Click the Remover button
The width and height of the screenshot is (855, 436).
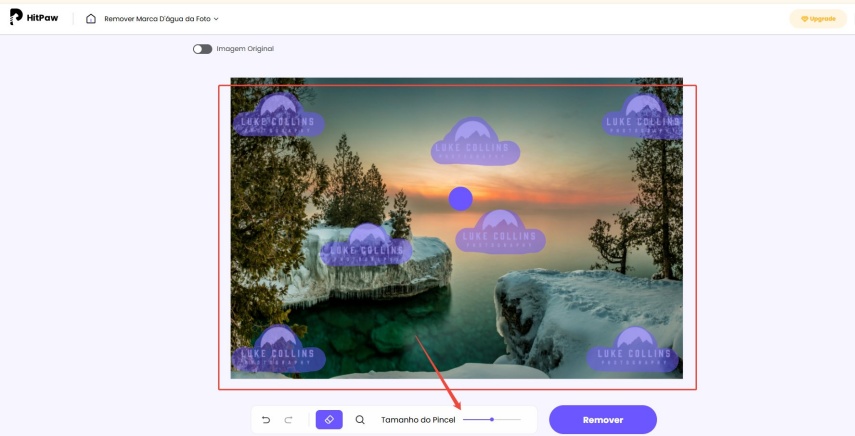(x=603, y=420)
